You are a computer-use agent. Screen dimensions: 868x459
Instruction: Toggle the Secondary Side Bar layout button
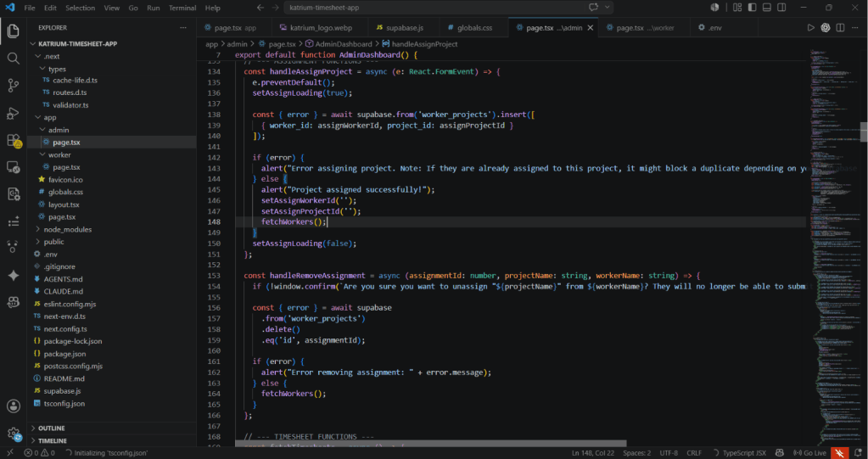point(781,8)
